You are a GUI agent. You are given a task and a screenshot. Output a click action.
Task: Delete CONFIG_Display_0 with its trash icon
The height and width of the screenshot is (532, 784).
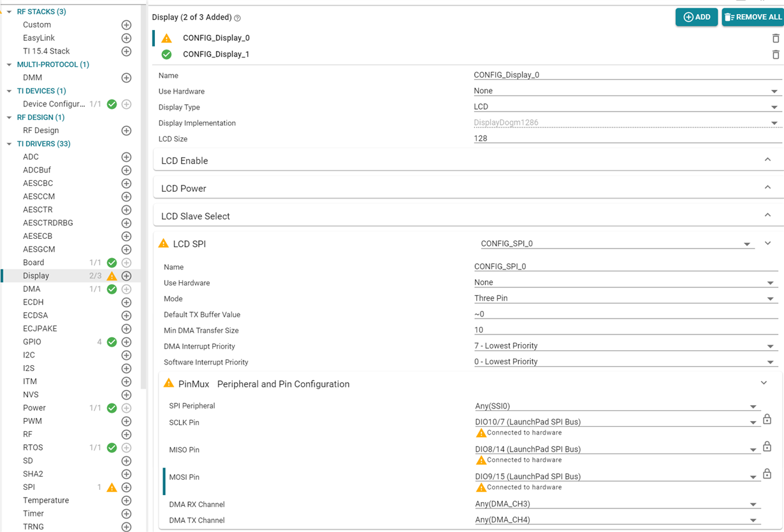coord(776,38)
